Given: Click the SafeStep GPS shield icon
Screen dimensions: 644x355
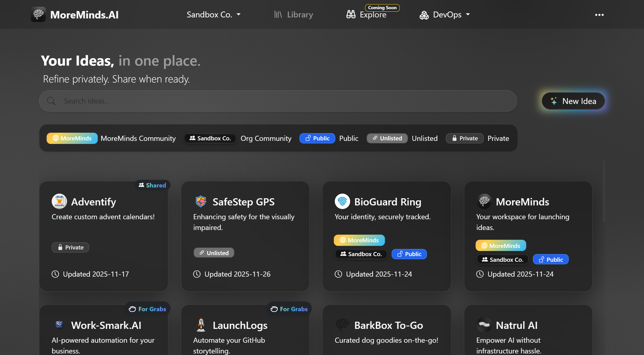Looking at the screenshot, I should pyautogui.click(x=201, y=201).
